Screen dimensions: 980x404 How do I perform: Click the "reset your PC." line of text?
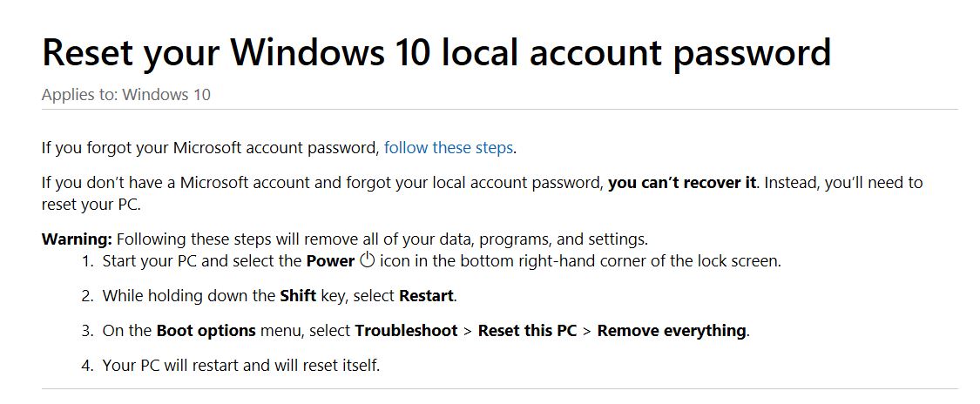pos(91,205)
